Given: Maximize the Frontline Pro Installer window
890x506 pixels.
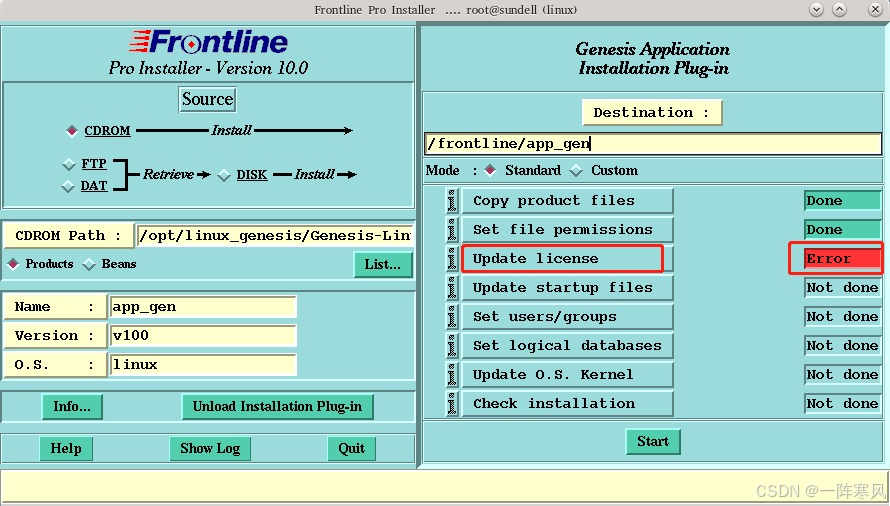Looking at the screenshot, I should (839, 10).
